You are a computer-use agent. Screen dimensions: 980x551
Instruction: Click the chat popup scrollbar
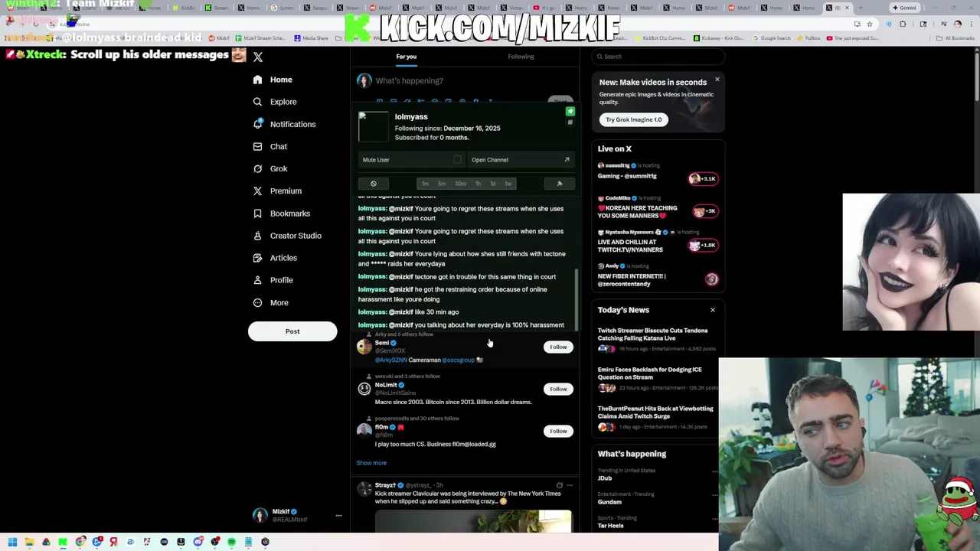coord(577,298)
